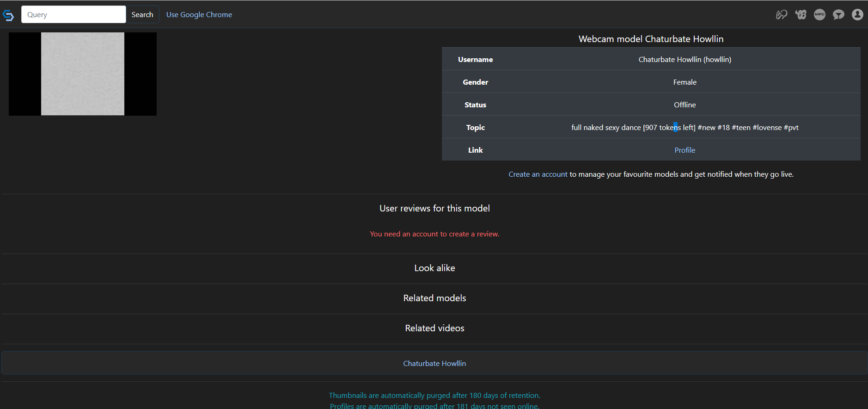Open the BongaCams logo icon in the header
Screen dimensions: 868x409
(x=782, y=15)
